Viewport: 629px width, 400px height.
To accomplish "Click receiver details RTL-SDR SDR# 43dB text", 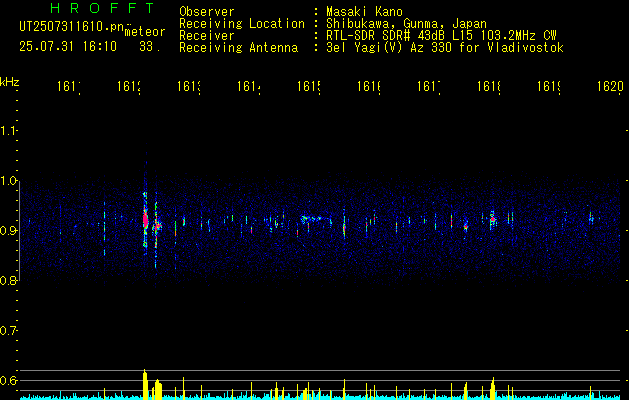I will click(x=441, y=36).
